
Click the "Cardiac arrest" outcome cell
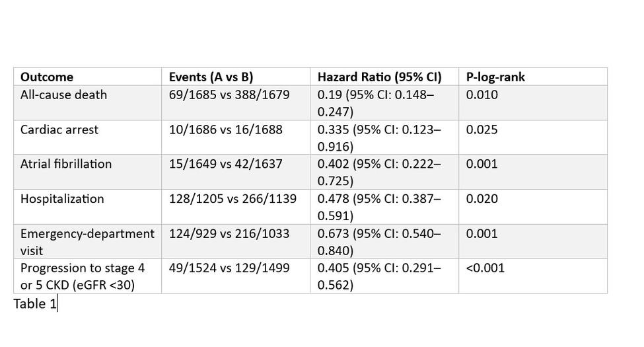[x=59, y=130]
